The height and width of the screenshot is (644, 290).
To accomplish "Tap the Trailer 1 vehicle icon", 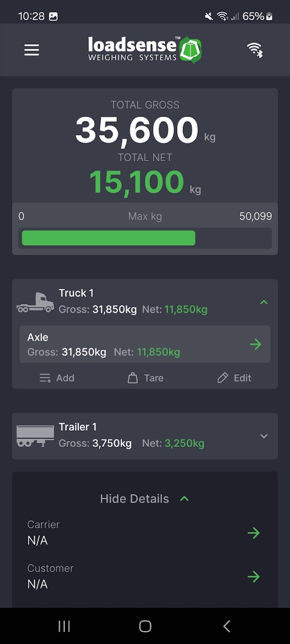I will (x=35, y=436).
